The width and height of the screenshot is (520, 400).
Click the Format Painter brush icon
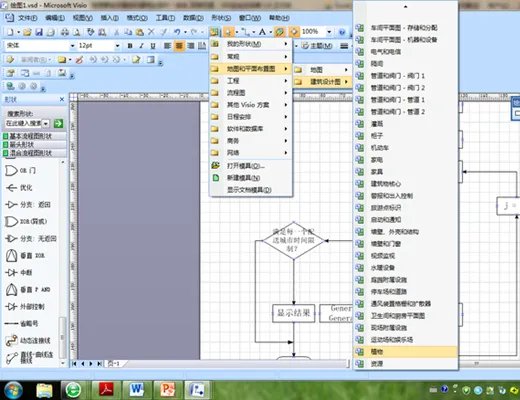pos(164,32)
